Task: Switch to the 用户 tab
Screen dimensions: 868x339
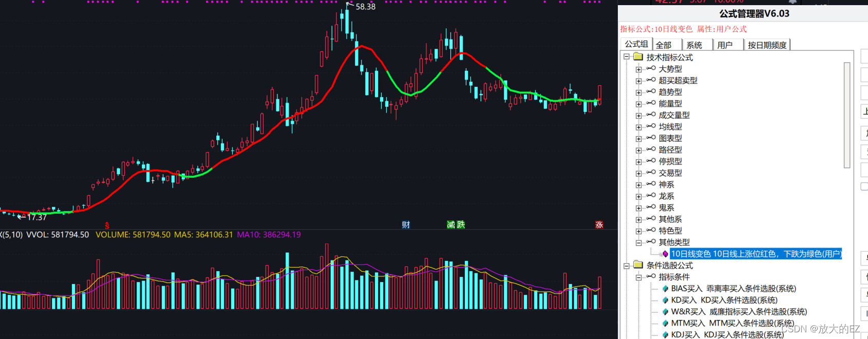Action: [x=728, y=45]
